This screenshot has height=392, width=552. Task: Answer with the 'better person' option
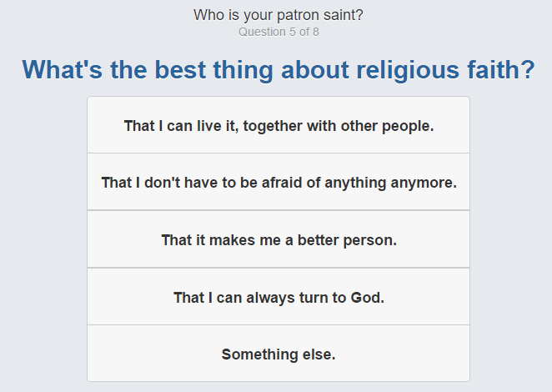click(x=279, y=239)
